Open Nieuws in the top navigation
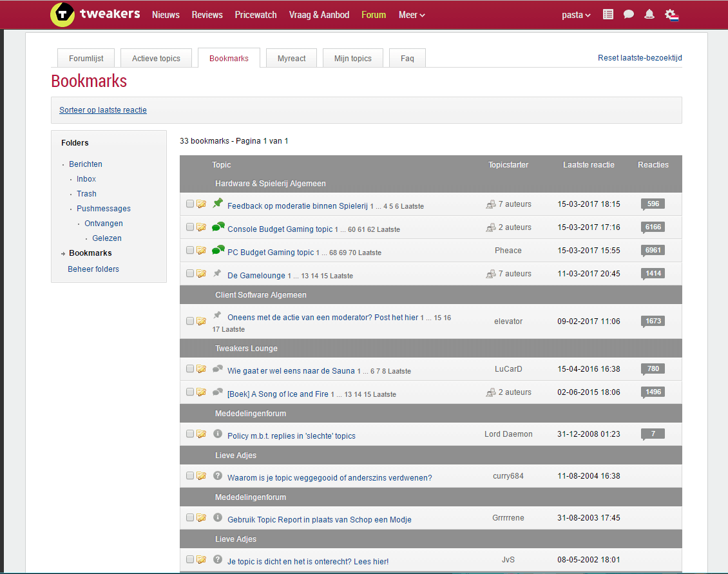This screenshot has height=574, width=728. pos(166,15)
